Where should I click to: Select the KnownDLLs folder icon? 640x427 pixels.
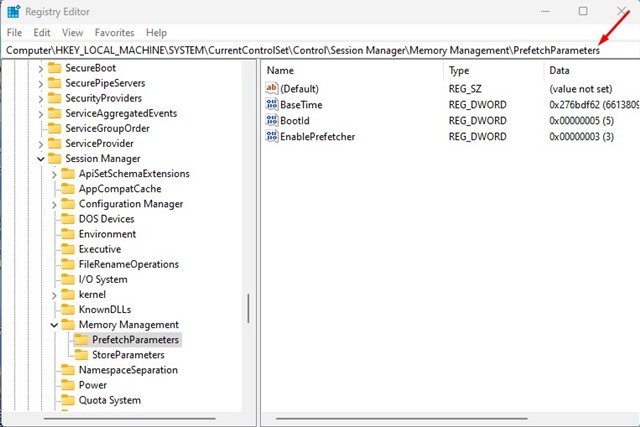(x=68, y=309)
